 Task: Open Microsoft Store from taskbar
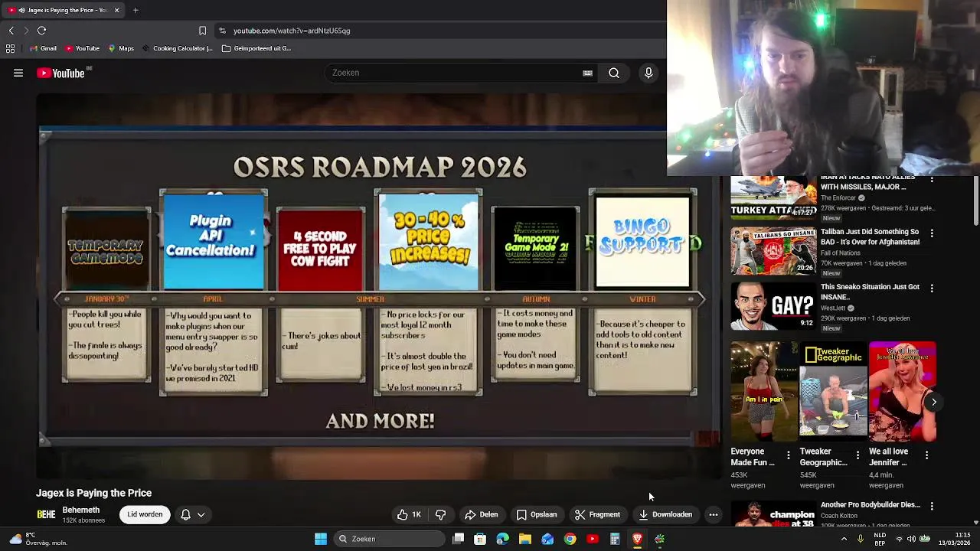(x=480, y=539)
